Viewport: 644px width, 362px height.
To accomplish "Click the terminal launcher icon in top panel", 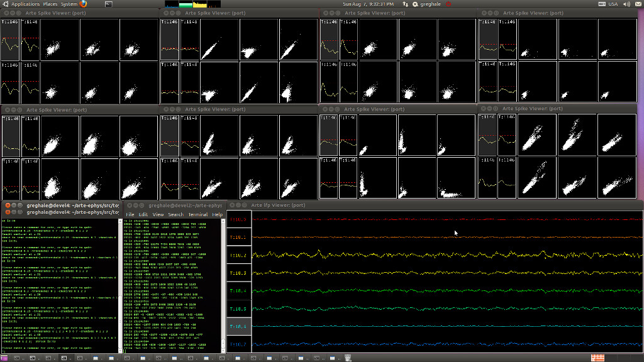I will click(x=108, y=4).
